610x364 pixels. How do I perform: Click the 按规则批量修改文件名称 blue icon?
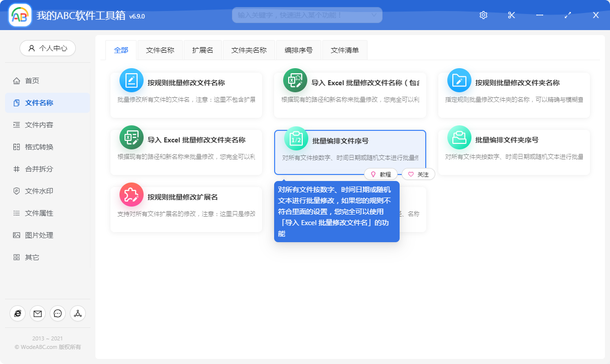pos(132,80)
